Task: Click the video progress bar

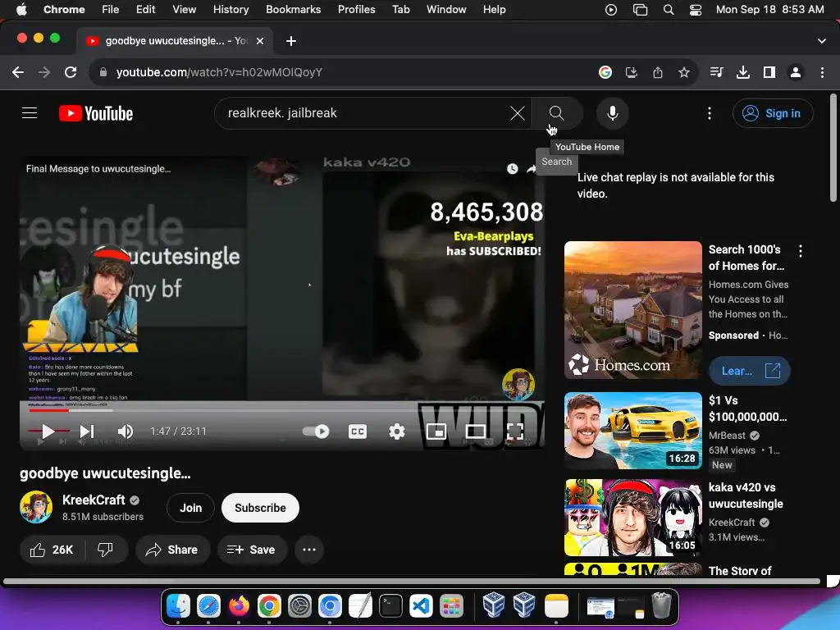Action: (282, 410)
